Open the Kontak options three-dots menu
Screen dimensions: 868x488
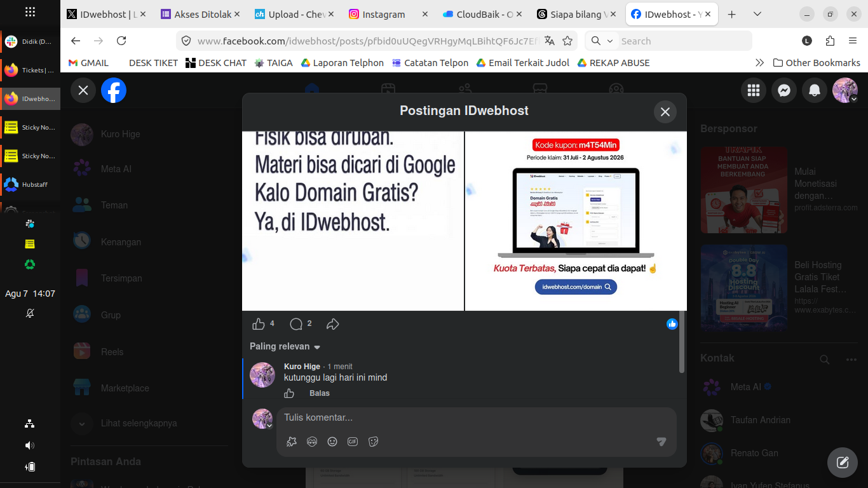pos(851,360)
